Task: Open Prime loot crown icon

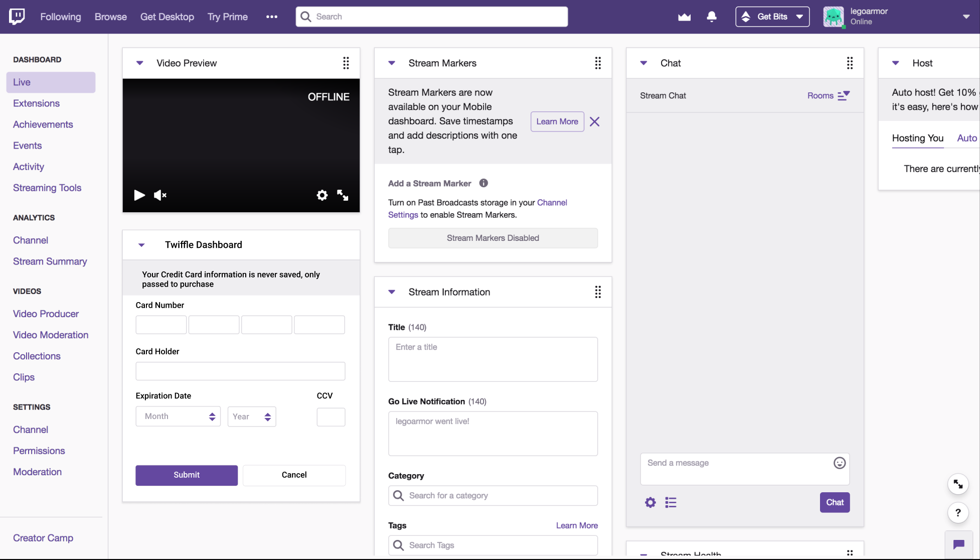Action: coord(684,17)
